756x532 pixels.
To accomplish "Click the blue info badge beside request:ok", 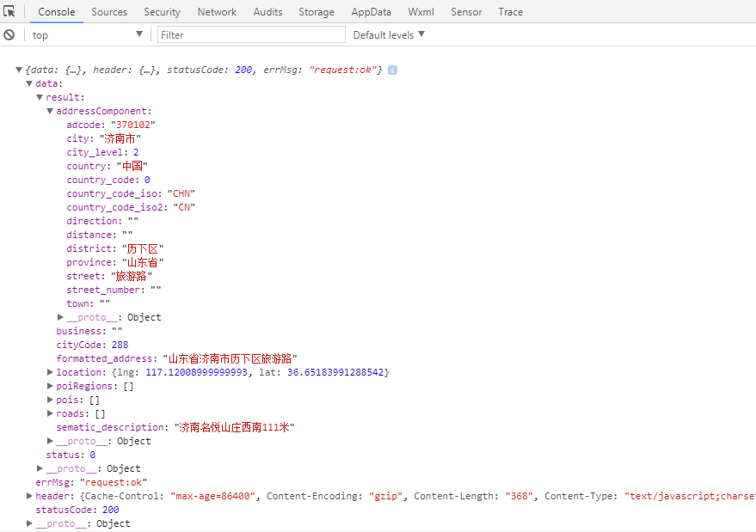I will pyautogui.click(x=392, y=70).
